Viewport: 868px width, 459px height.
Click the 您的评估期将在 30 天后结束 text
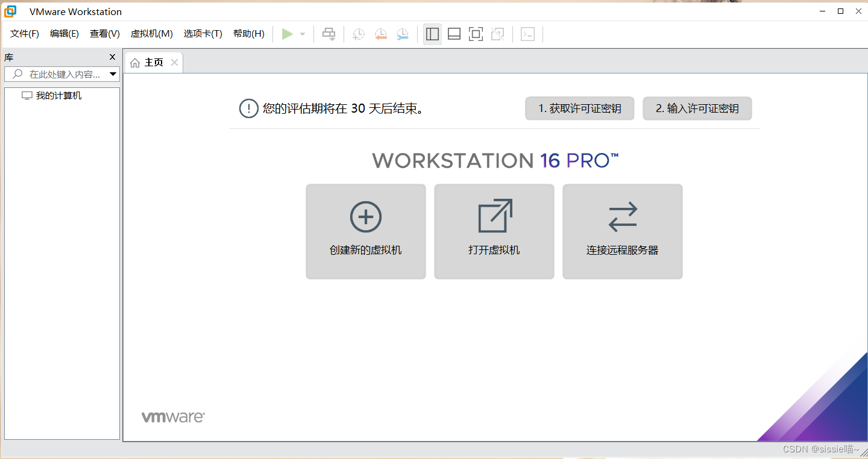pyautogui.click(x=343, y=108)
